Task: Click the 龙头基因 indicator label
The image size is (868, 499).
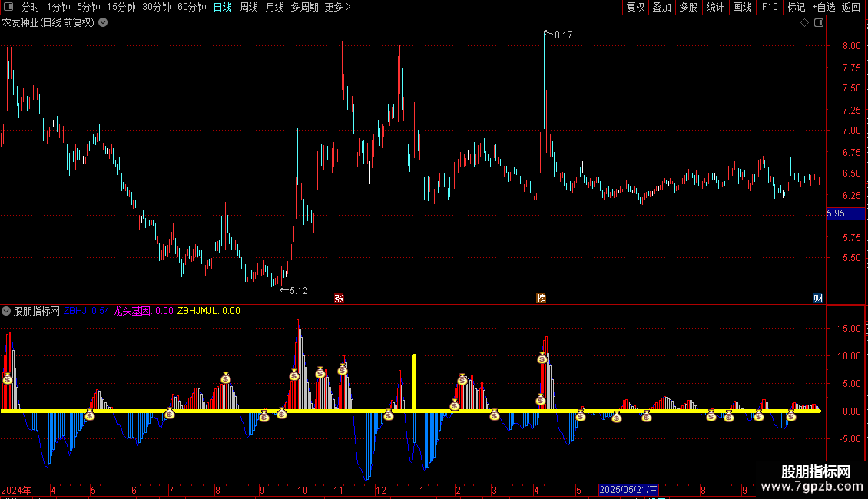Action: tap(143, 311)
